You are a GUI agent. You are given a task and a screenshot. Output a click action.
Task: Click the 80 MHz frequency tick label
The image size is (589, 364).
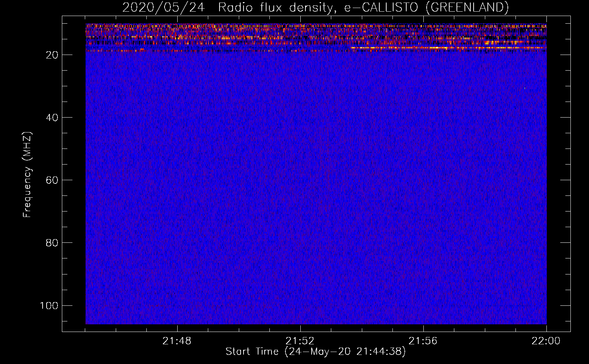pos(52,243)
